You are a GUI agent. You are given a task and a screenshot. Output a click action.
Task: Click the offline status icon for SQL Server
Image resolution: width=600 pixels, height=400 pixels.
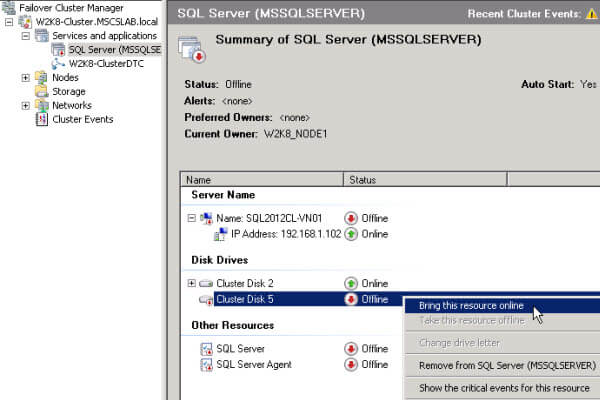[351, 349]
